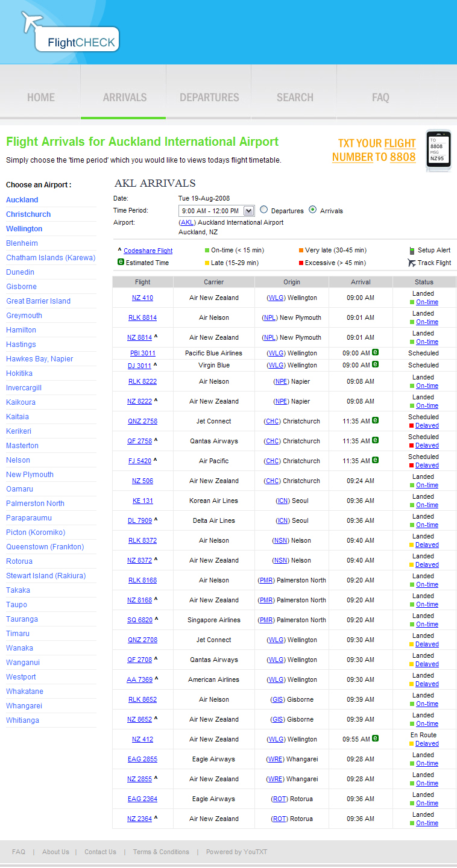
Task: Choose Great Barrier Island airport
Action: (x=38, y=301)
